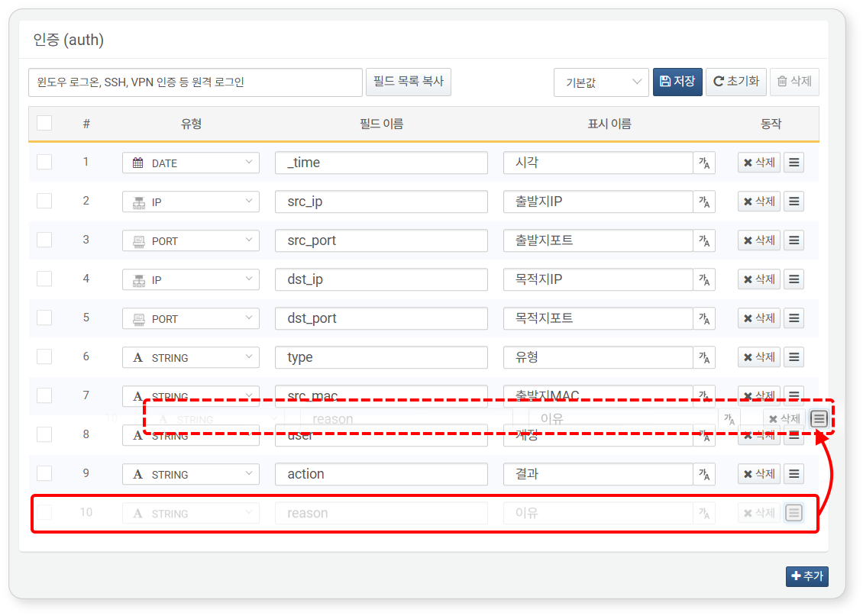Open STRING type dropdown for action field
This screenshot has width=863, height=616.
coord(190,474)
